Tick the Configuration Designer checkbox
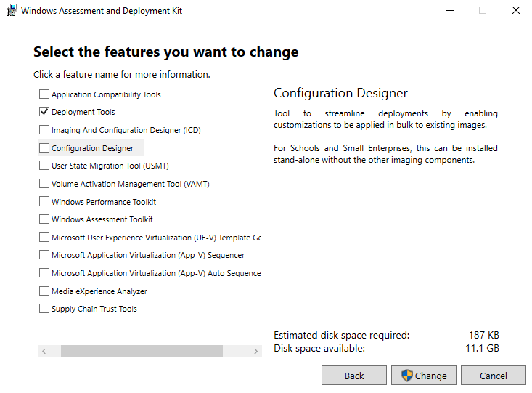 click(x=44, y=148)
